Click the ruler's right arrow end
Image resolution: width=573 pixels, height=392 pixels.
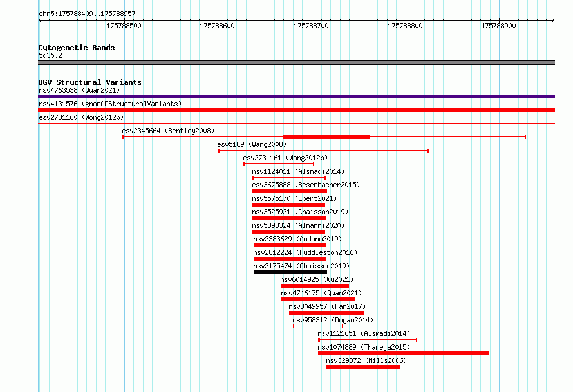[x=553, y=20]
